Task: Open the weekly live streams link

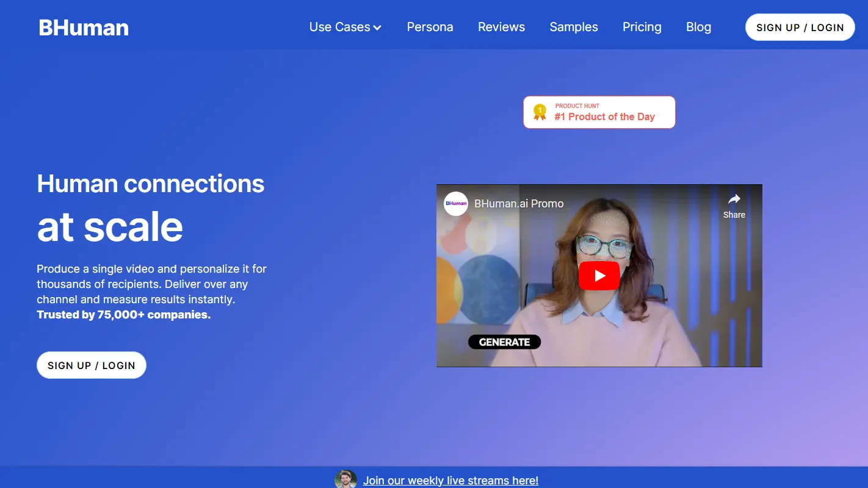Action: click(x=450, y=481)
